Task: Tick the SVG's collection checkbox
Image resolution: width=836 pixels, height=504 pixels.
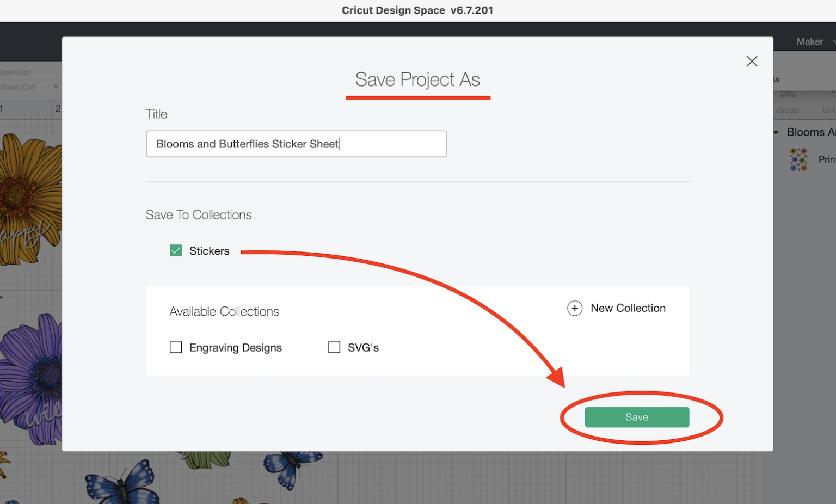Action: (x=334, y=347)
